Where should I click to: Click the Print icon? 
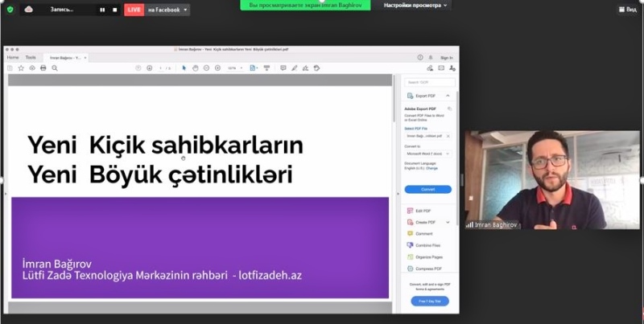coord(43,68)
